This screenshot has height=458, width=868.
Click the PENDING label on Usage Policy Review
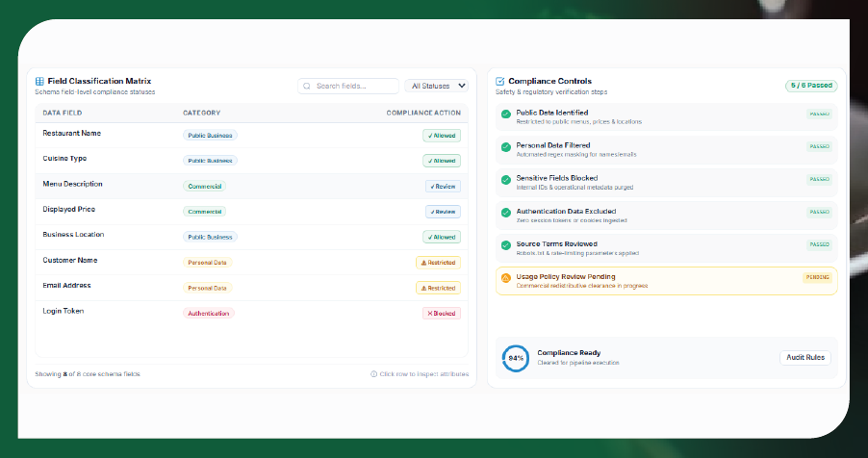pos(818,277)
